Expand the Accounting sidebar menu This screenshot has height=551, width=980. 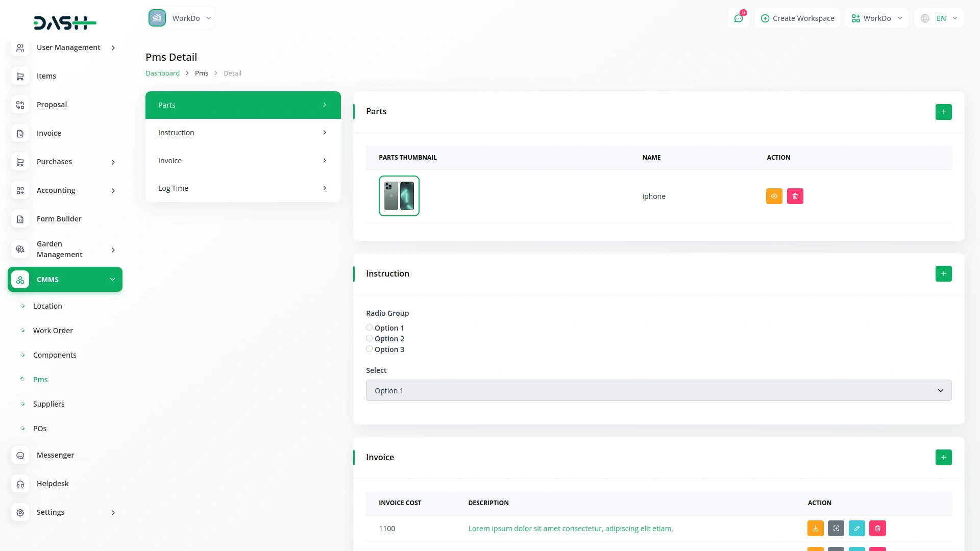65,190
